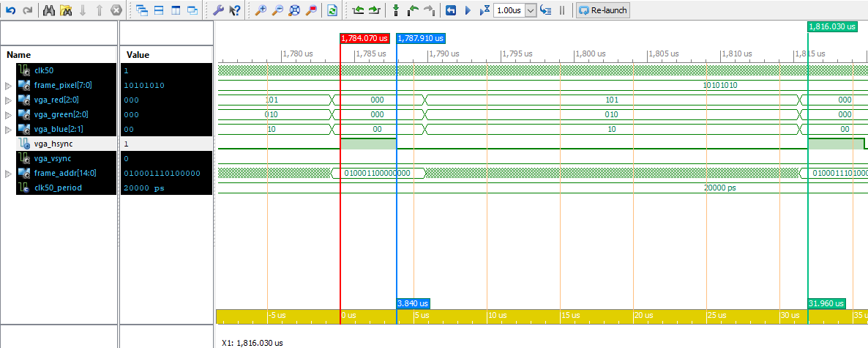Screen dimensions: 868x348
Task: Expand the frame_addr[14:0] bus
Action: pos(8,174)
